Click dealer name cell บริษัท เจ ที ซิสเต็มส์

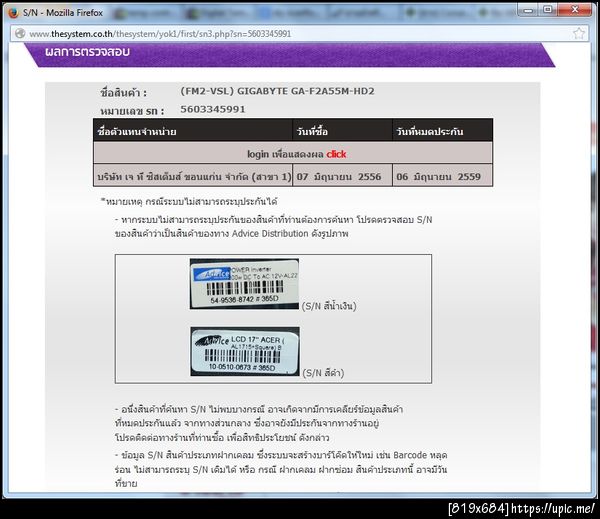coord(194,177)
